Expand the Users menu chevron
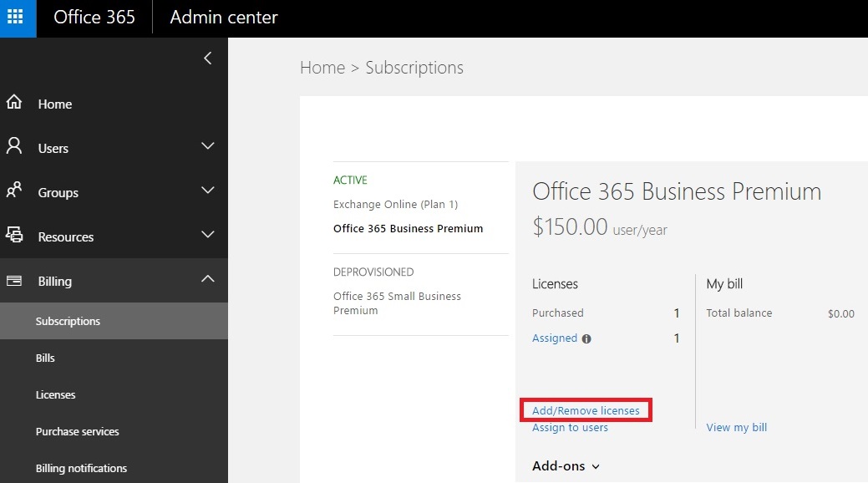This screenshot has width=868, height=483. [208, 146]
